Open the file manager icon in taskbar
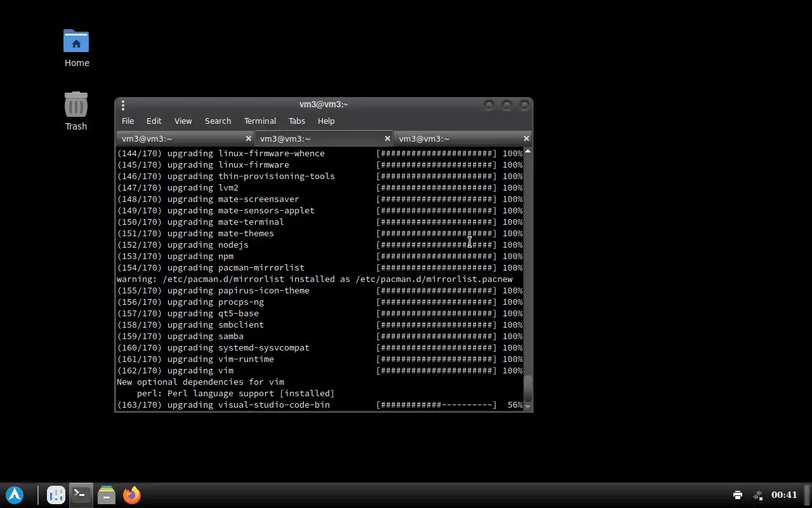The image size is (812, 508). click(x=107, y=495)
